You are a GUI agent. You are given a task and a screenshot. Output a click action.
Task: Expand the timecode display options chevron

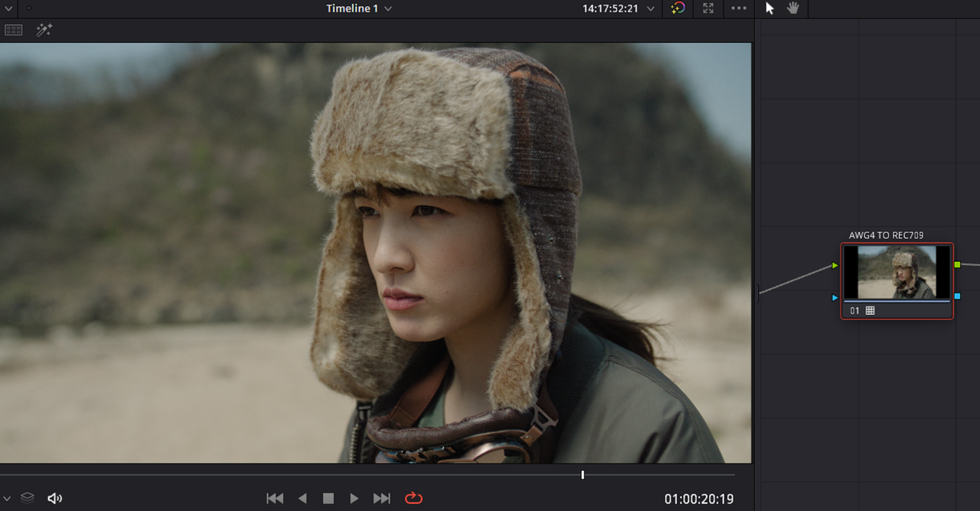click(651, 8)
